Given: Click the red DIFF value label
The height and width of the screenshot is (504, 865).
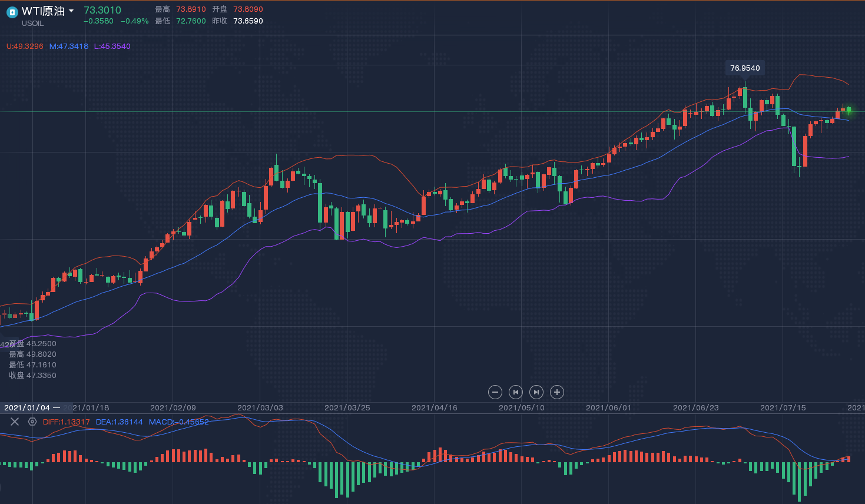Looking at the screenshot, I should click(66, 422).
